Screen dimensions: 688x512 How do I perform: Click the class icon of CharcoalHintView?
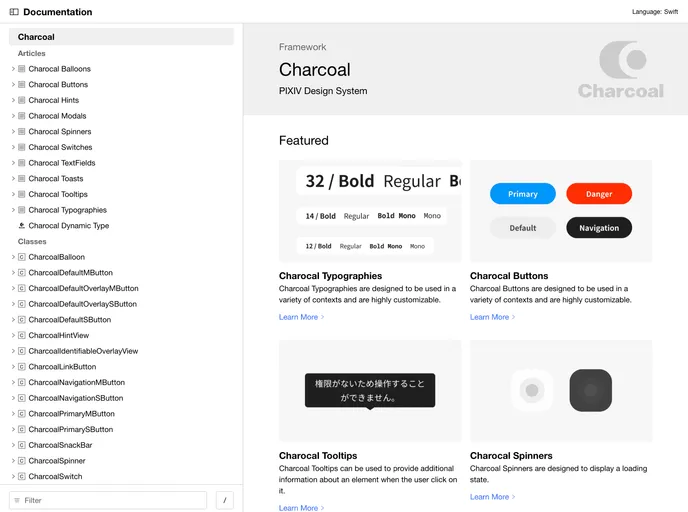pos(22,335)
